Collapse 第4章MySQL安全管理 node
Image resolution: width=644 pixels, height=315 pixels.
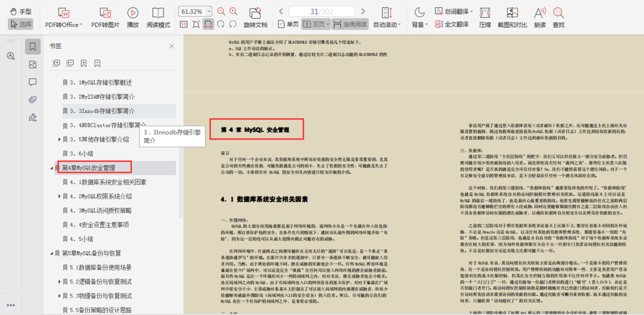coord(51,168)
